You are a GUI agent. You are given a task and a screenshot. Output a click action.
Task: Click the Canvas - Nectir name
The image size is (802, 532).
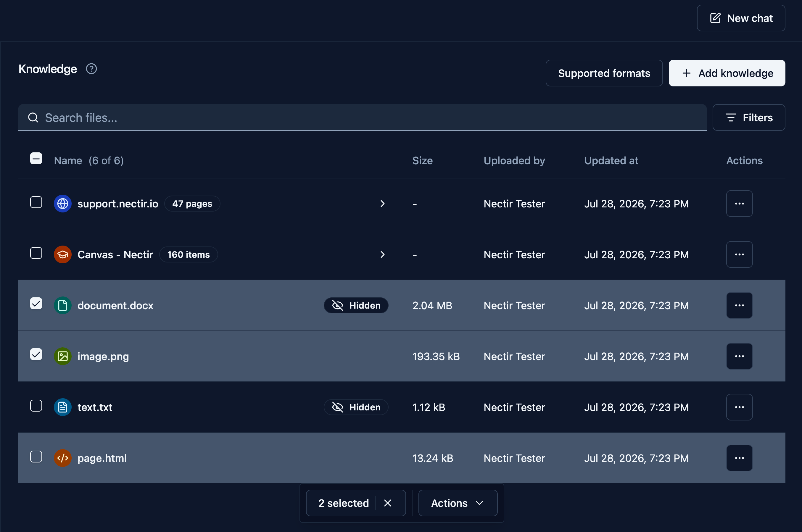click(x=115, y=254)
